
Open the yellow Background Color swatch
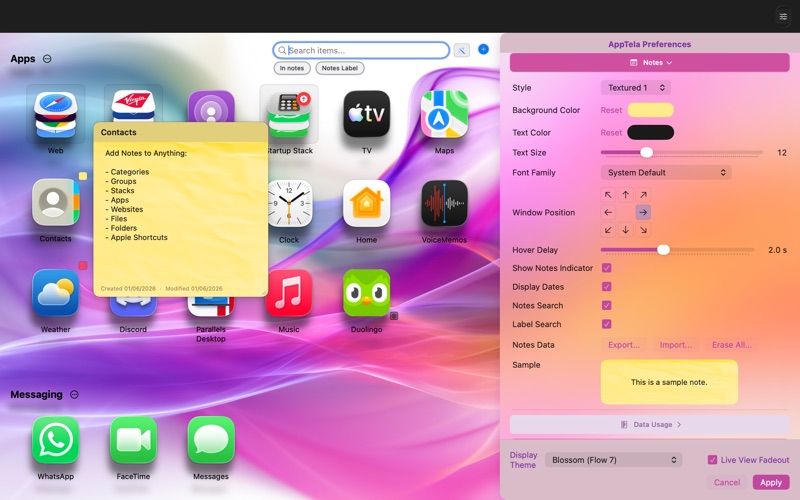click(x=651, y=110)
